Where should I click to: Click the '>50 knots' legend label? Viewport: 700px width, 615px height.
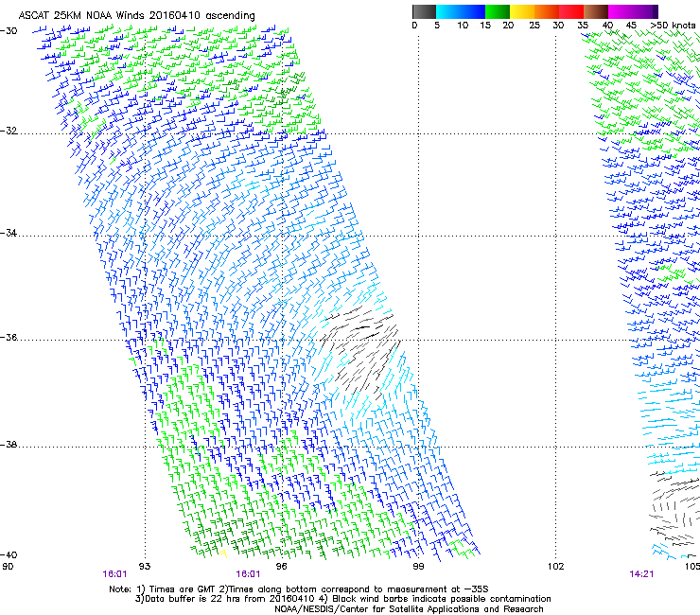pos(673,26)
